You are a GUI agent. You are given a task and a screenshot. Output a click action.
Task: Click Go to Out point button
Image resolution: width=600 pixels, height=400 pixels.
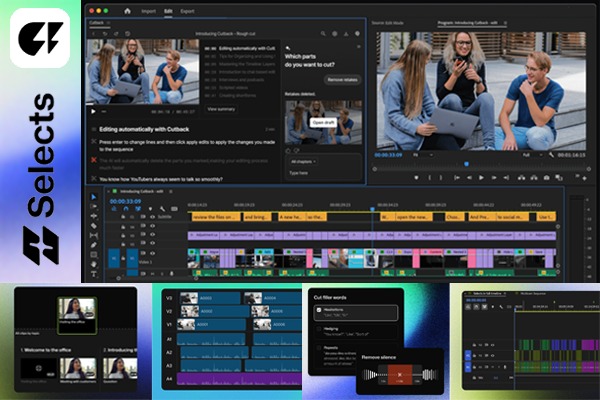[x=506, y=178]
